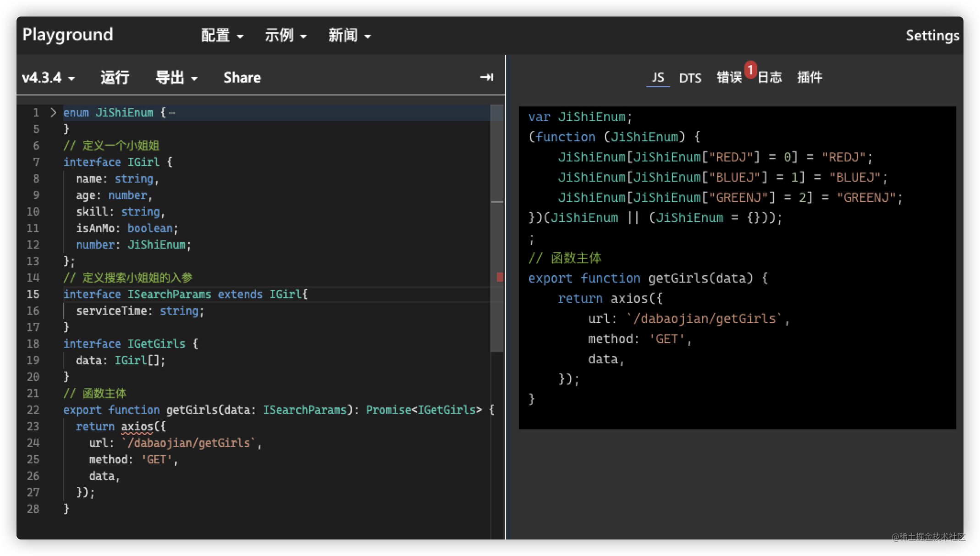Open the 示例 dropdown menu
Viewport: 980px width, 556px height.
click(x=286, y=35)
